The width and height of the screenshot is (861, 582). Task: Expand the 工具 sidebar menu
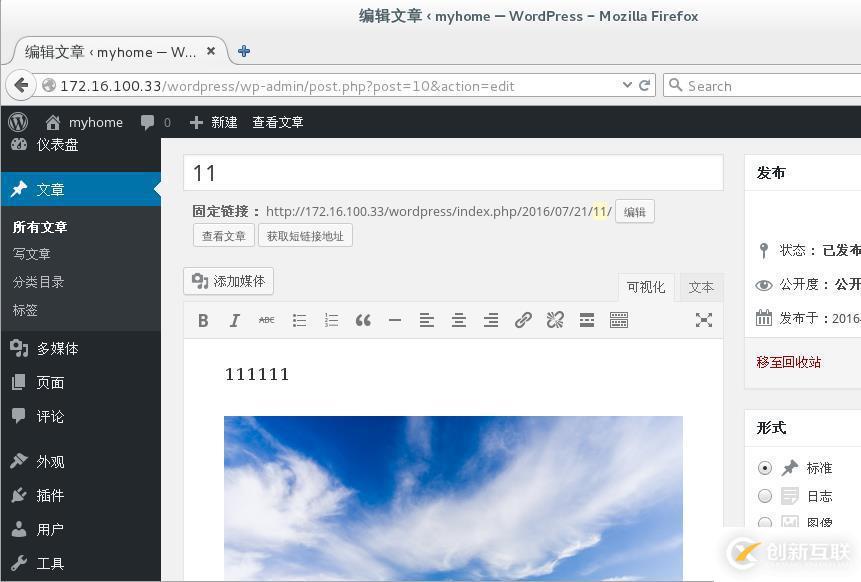coord(50,563)
